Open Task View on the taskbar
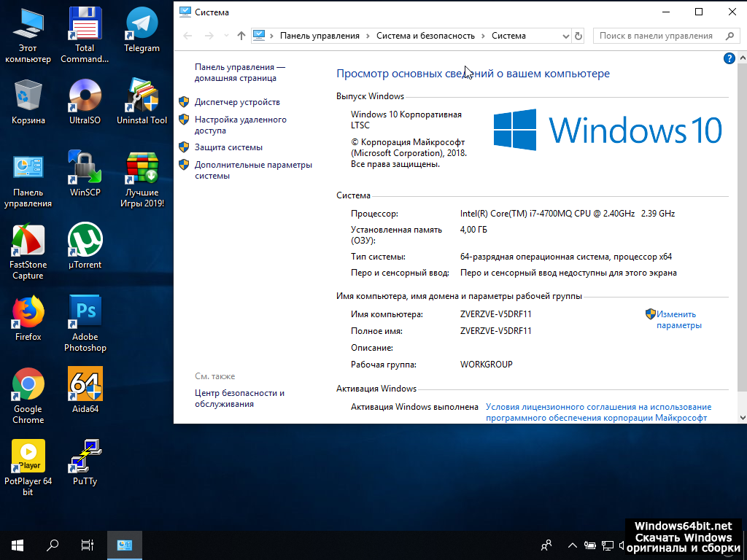The width and height of the screenshot is (747, 560). pyautogui.click(x=87, y=545)
